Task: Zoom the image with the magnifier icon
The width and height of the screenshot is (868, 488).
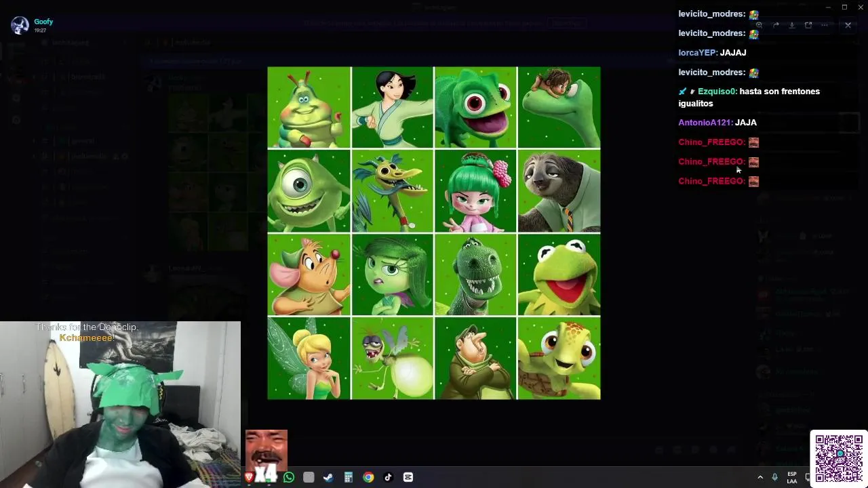Action: pos(759,25)
